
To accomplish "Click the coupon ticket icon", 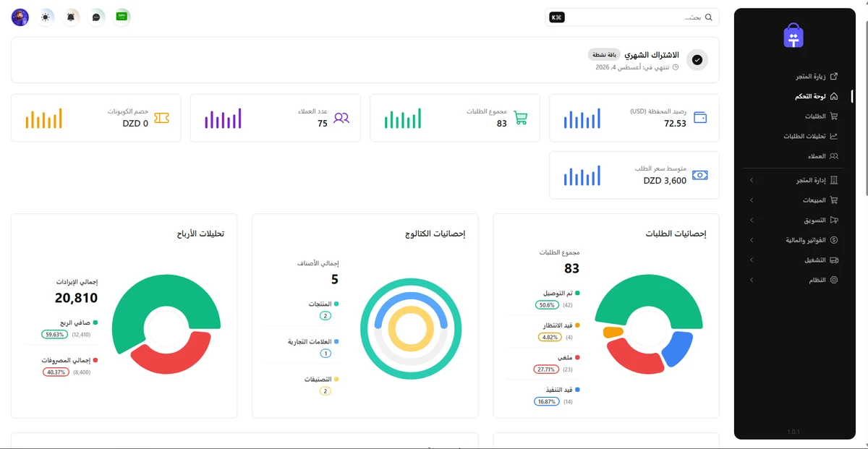I will [161, 118].
